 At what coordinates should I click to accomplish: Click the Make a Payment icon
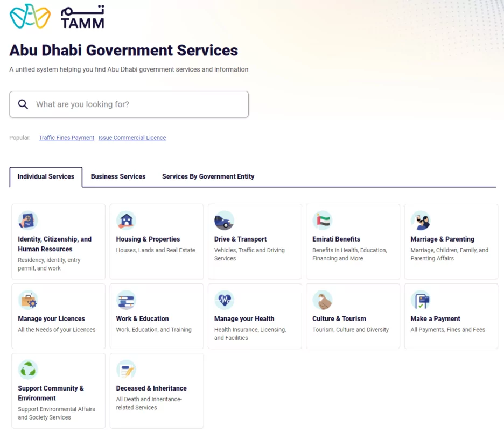(420, 300)
